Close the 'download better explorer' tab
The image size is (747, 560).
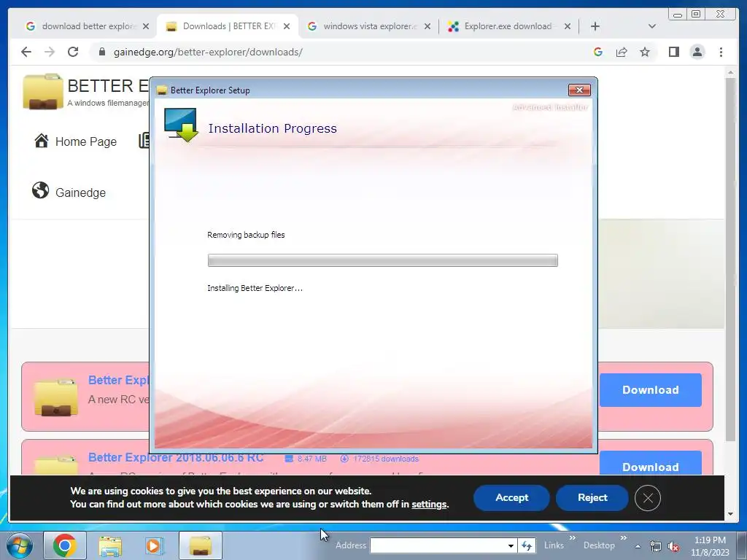[x=146, y=26]
